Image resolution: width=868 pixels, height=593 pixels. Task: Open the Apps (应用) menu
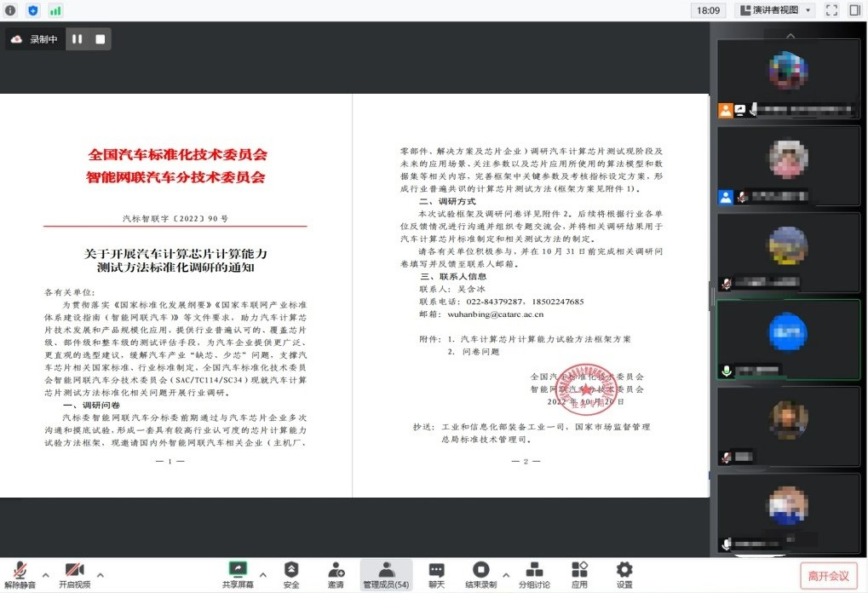(x=579, y=575)
